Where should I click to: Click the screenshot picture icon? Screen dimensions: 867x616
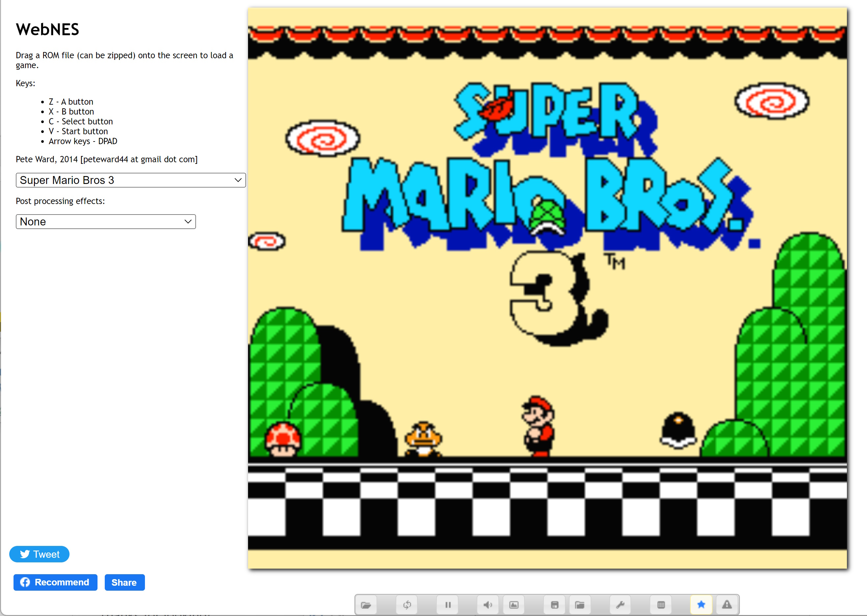pyautogui.click(x=514, y=604)
